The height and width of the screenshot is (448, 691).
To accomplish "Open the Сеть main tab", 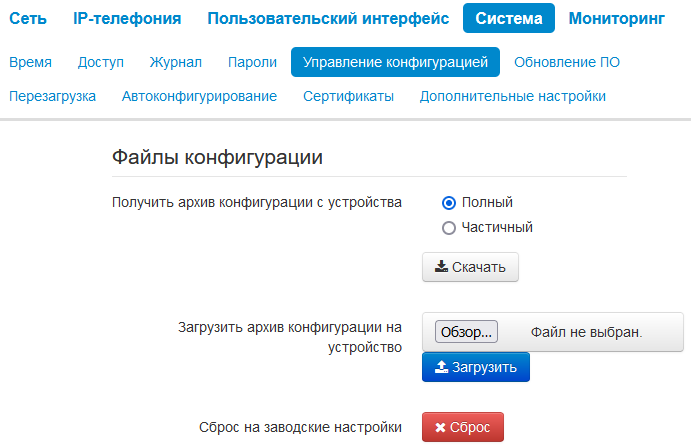I will [28, 18].
